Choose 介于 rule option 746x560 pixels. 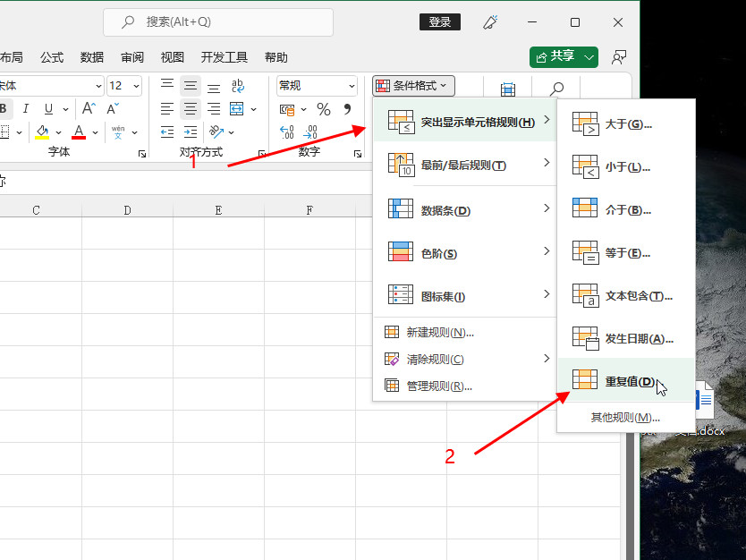[626, 209]
